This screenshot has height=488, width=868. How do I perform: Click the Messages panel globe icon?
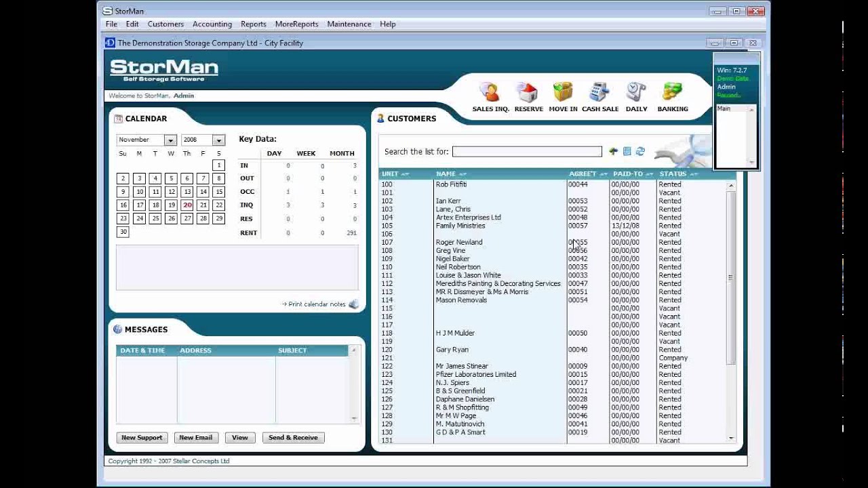pos(118,329)
